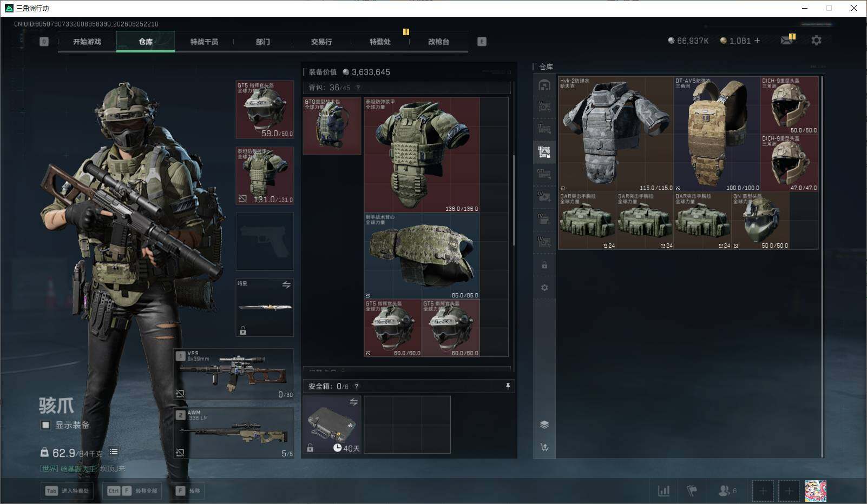The image size is (867, 504).
Task: Switch to the 特战干员 tab
Action: (204, 42)
